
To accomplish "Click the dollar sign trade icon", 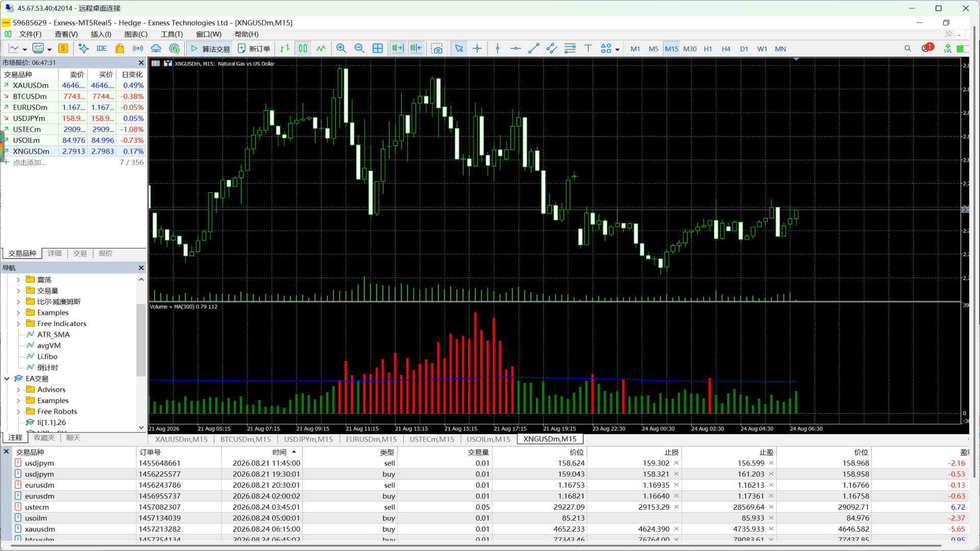I will point(63,49).
